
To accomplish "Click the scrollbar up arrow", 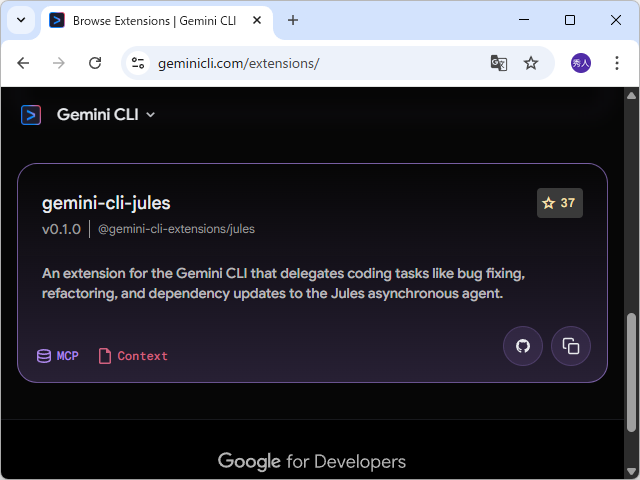I will pyautogui.click(x=631, y=96).
